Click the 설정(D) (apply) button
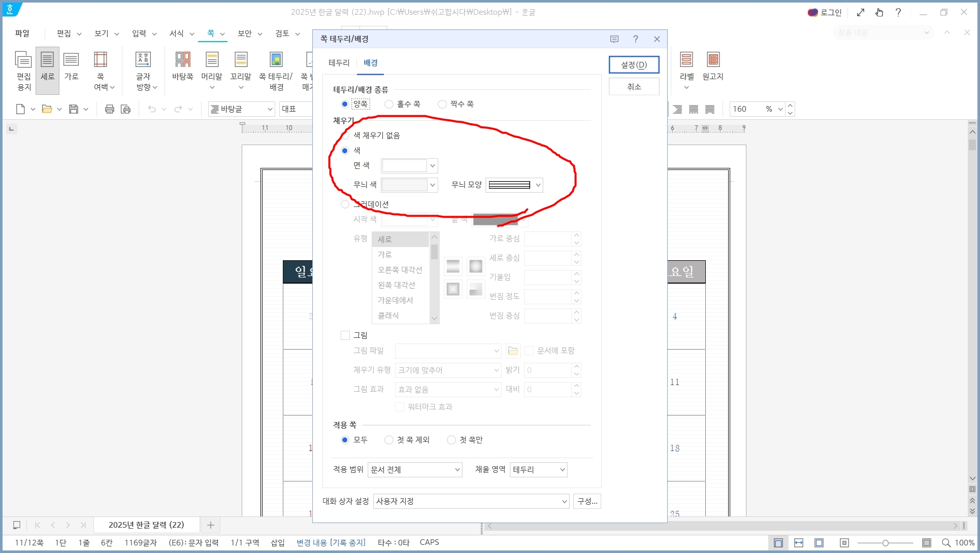Screen dimensions: 980x553 634,65
